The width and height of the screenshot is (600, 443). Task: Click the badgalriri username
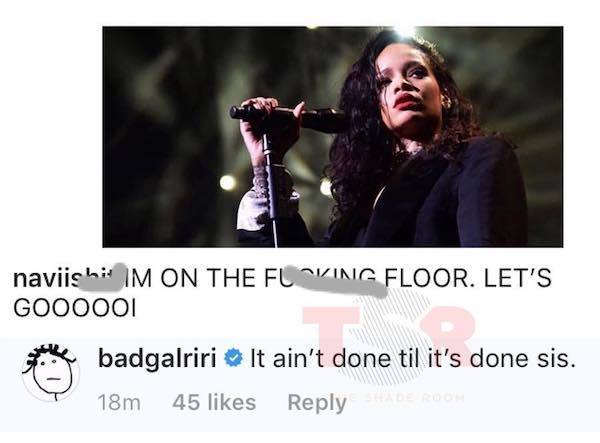point(157,359)
